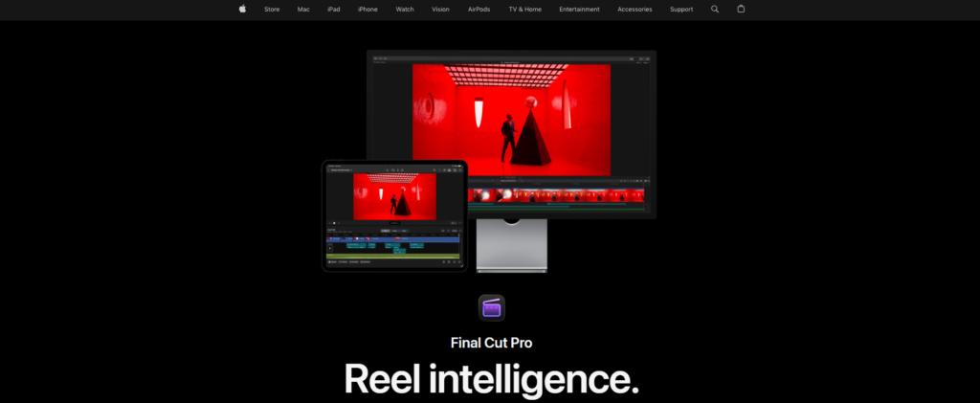Viewport: 980px width, 403px height.
Task: Open the search magnifier icon
Action: [715, 9]
